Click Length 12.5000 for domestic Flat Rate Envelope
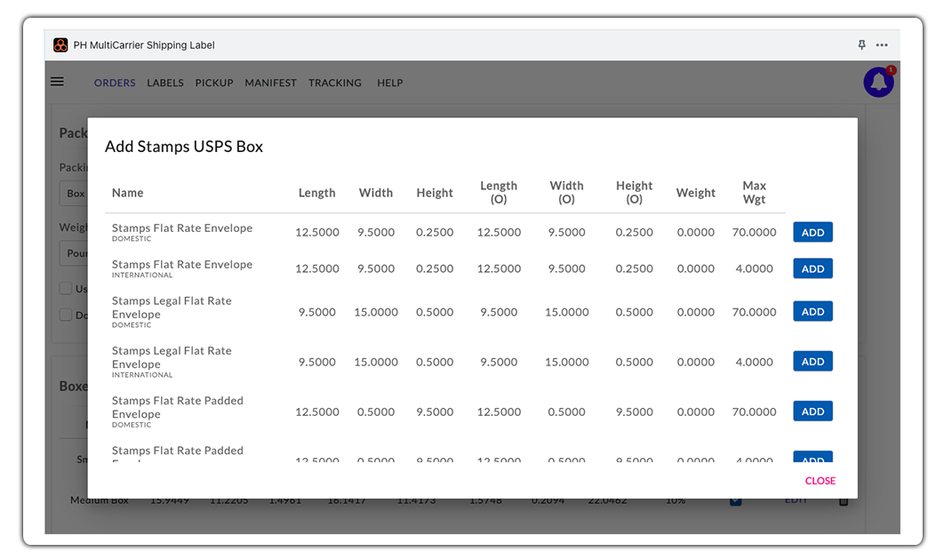The image size is (944, 560). point(316,232)
